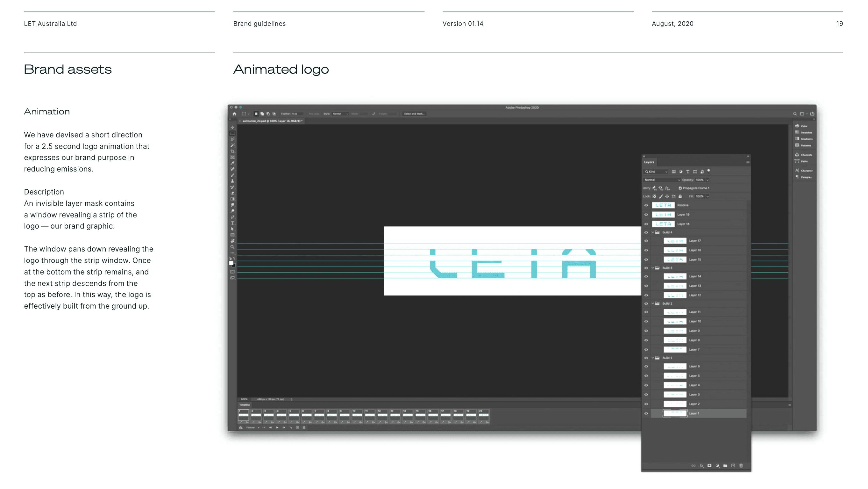Select the Horizontal Type tool

click(232, 223)
